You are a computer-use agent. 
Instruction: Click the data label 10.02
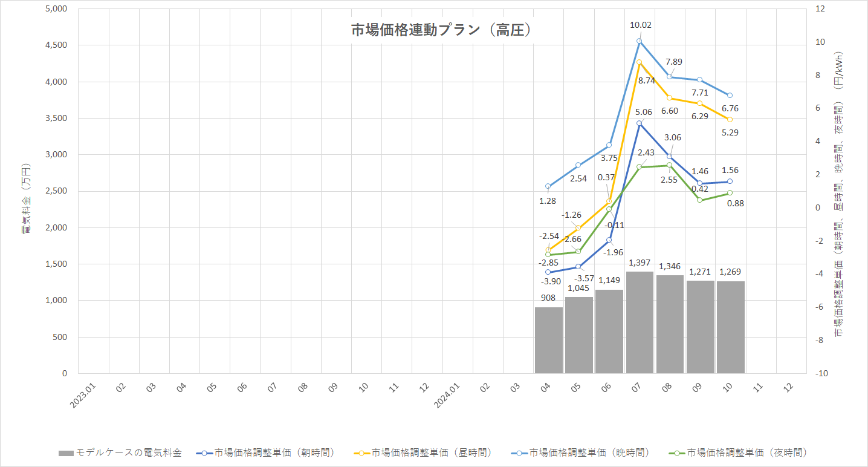coord(640,25)
